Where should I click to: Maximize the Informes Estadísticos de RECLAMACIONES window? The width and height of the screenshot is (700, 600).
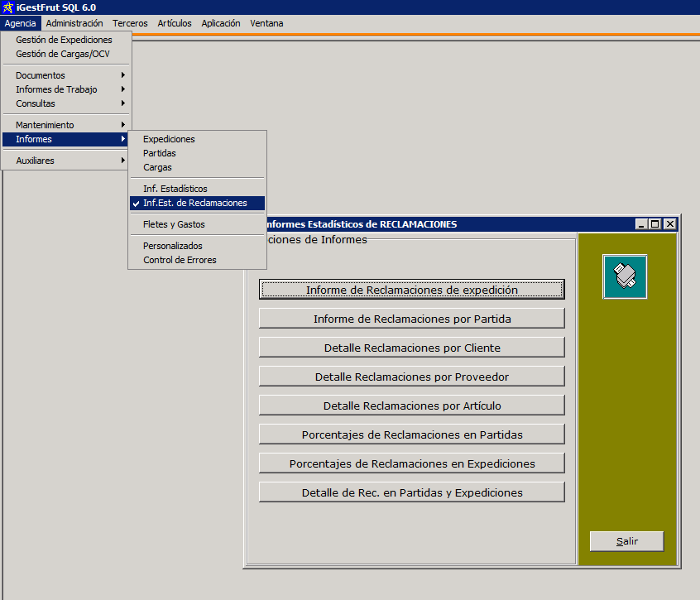click(x=655, y=224)
